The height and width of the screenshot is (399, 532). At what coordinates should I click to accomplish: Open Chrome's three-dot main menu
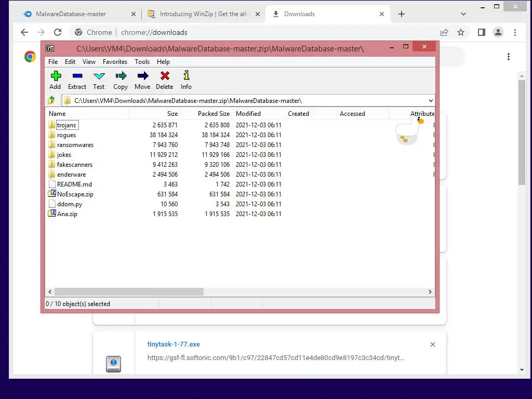point(515,32)
